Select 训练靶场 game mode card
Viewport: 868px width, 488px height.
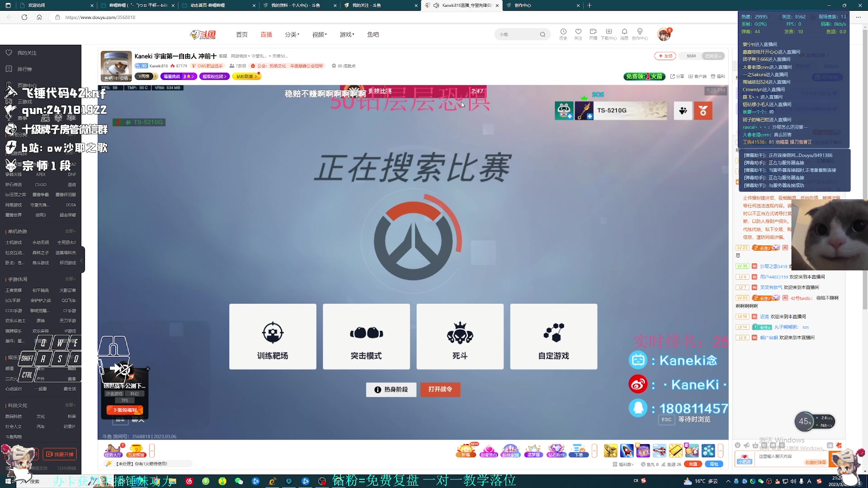(x=273, y=337)
